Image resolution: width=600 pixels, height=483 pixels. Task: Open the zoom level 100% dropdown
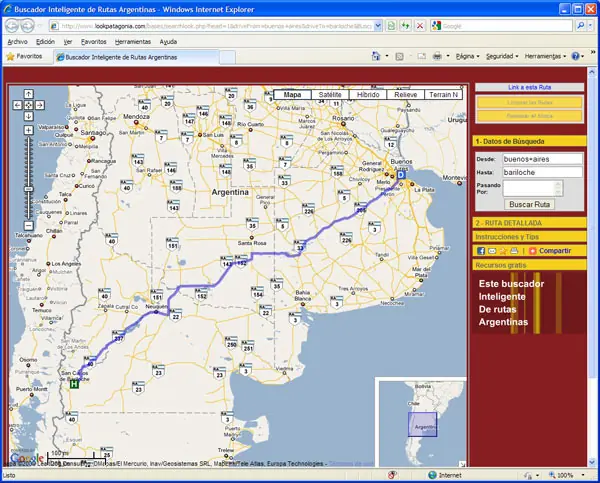click(583, 475)
